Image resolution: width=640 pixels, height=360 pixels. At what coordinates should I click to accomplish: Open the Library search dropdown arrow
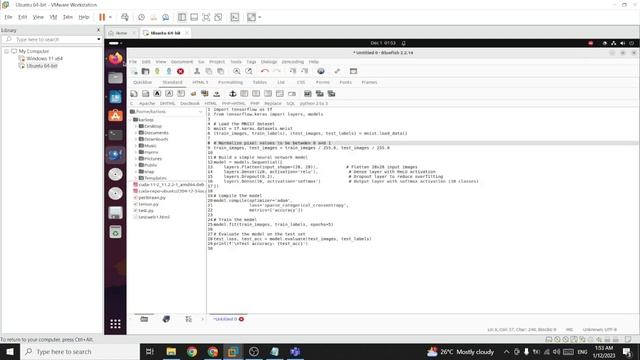[x=98, y=39]
